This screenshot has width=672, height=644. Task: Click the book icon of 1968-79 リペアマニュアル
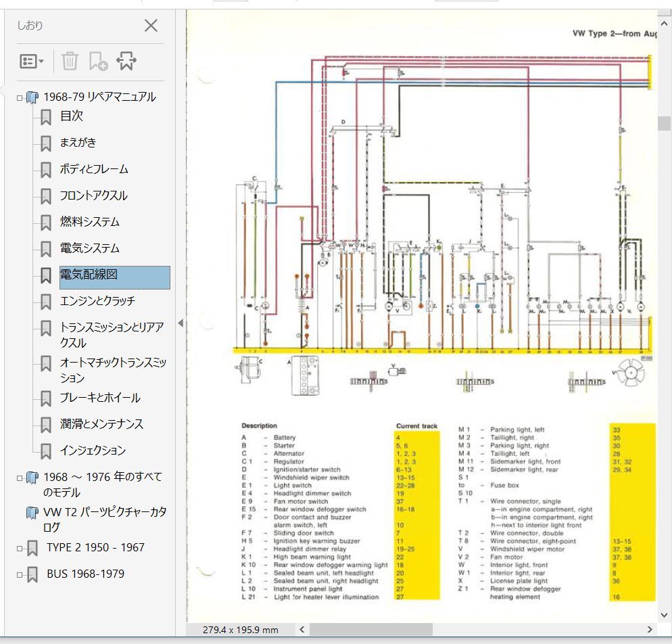[x=32, y=98]
